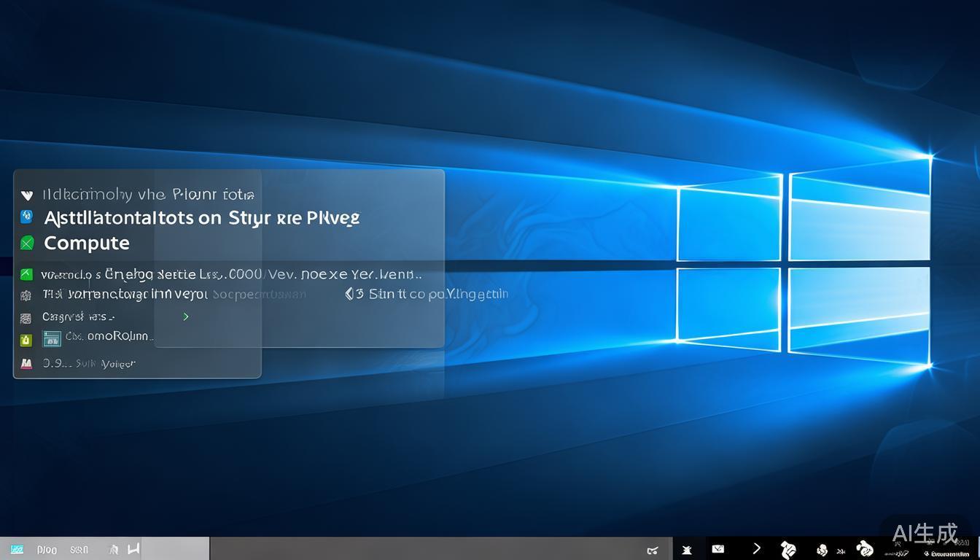Viewport: 980px width, 560px height.
Task: Click the gear-like icon in the panel list
Action: tap(26, 295)
